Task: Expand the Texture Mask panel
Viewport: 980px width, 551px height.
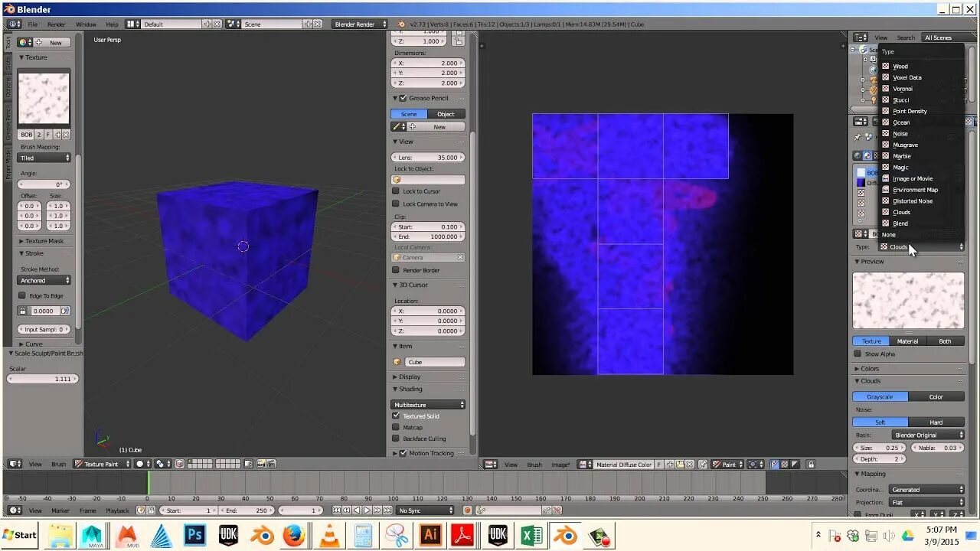Action: pos(44,241)
